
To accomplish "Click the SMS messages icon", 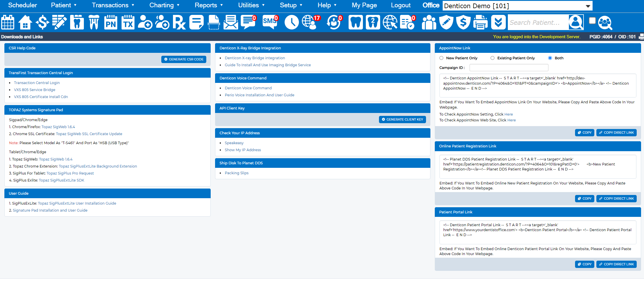I will click(x=270, y=22).
